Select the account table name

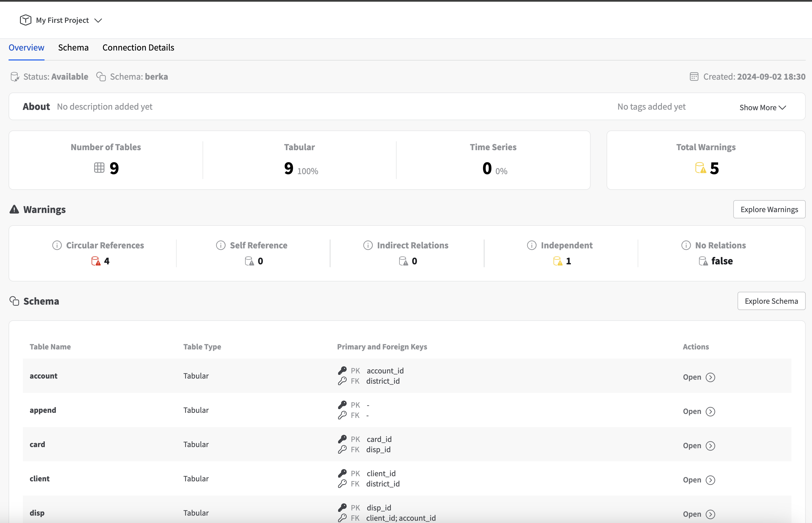(x=43, y=376)
